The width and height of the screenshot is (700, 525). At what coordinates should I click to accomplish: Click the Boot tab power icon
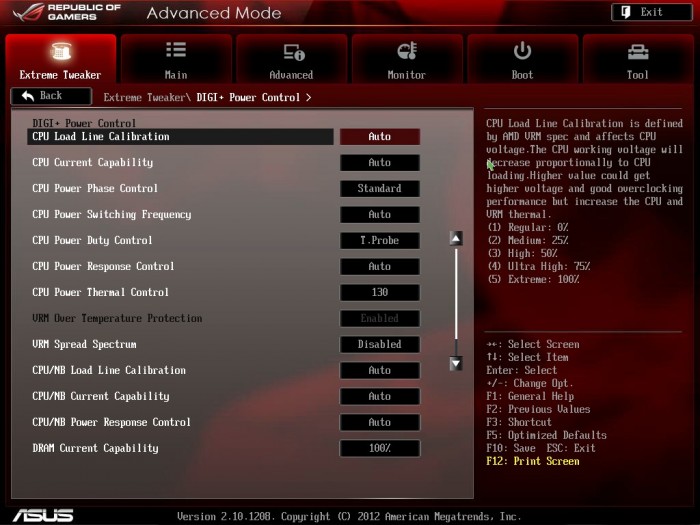click(522, 51)
